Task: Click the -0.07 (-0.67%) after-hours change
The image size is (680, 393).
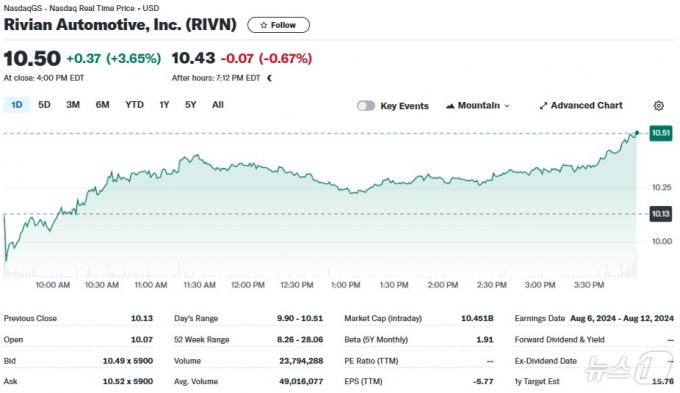Action: (267, 59)
